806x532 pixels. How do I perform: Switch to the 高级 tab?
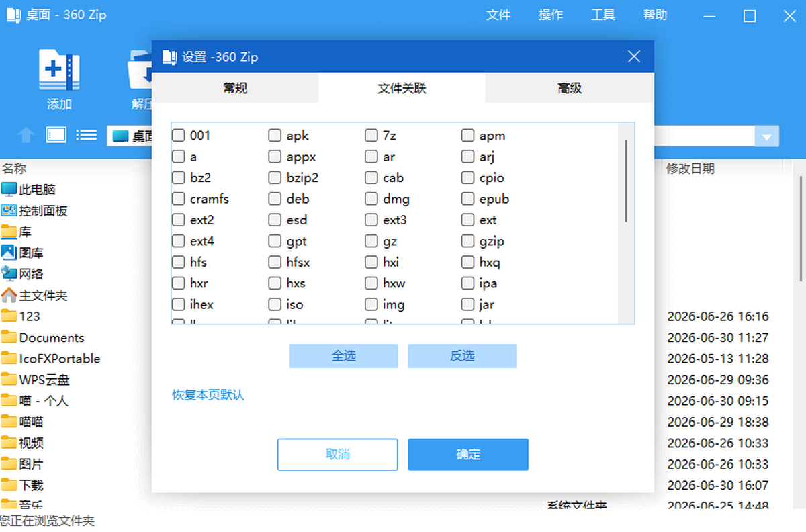pyautogui.click(x=569, y=88)
